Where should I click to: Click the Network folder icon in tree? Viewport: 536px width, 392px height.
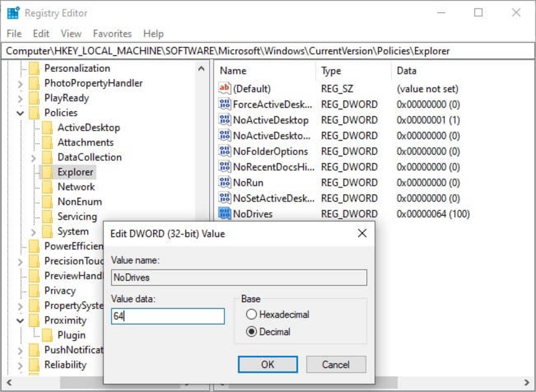pos(47,187)
